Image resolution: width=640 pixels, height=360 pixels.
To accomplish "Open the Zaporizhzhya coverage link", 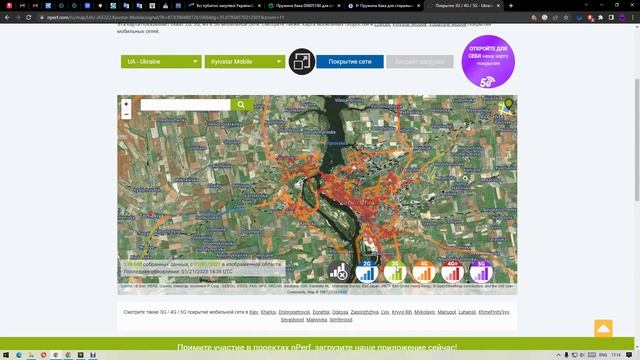I will [364, 312].
